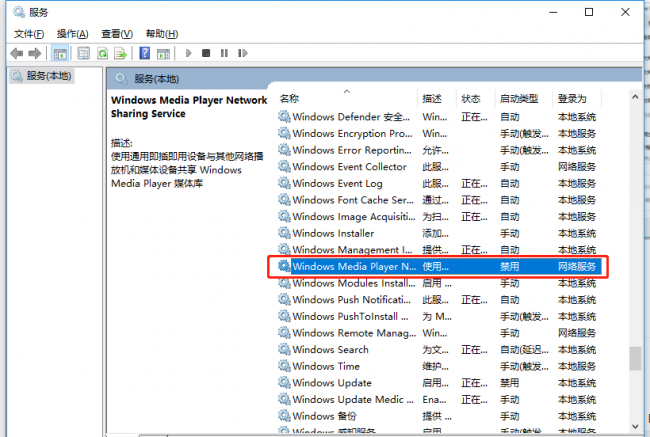Click the Back arrow toolbar icon
Image resolution: width=650 pixels, height=437 pixels.
pos(17,53)
